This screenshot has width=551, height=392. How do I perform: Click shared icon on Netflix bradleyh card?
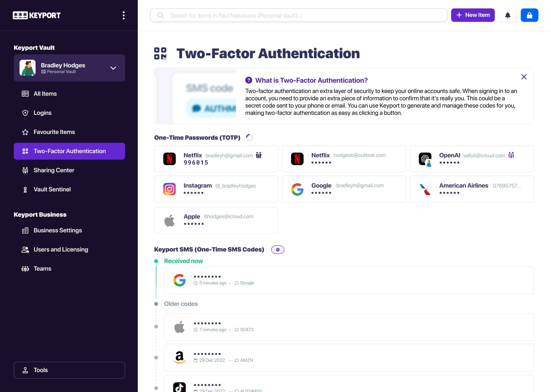[x=259, y=155]
